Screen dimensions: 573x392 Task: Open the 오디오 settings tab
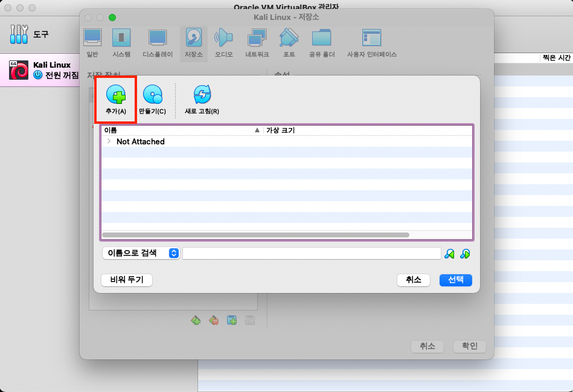223,43
